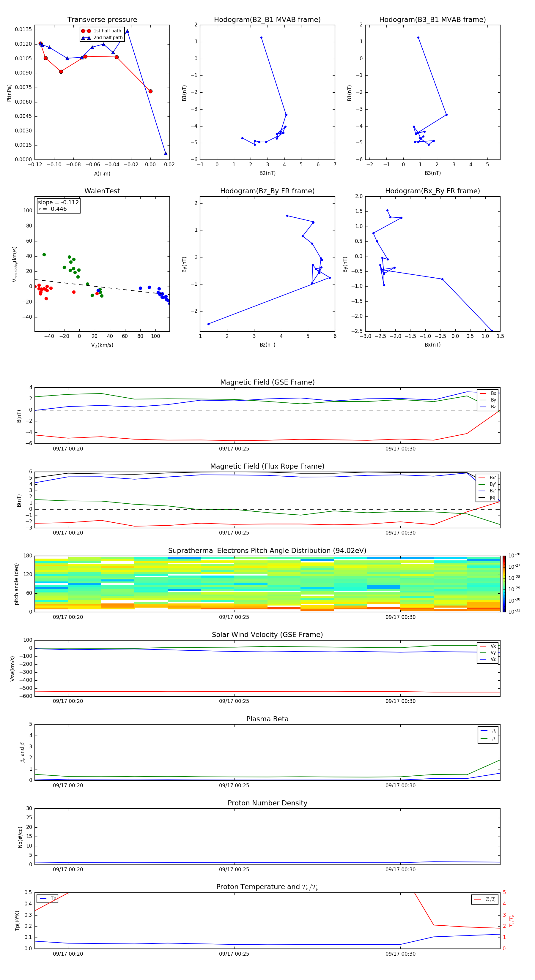Click the "Tp" legend in temperature plot
535x980 pixels.
[47, 899]
